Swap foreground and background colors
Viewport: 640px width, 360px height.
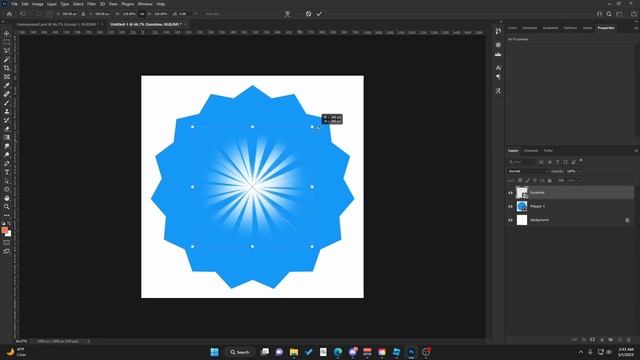tap(9, 224)
